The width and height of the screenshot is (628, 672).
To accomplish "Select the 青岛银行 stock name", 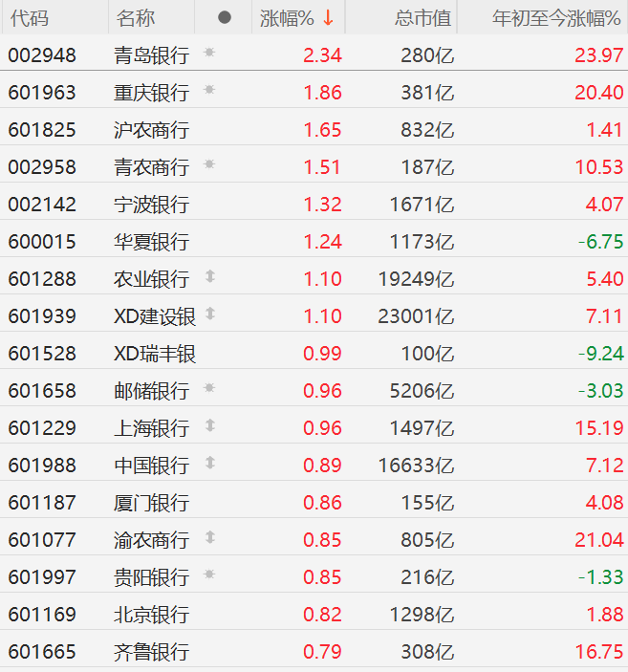I will coord(151,55).
